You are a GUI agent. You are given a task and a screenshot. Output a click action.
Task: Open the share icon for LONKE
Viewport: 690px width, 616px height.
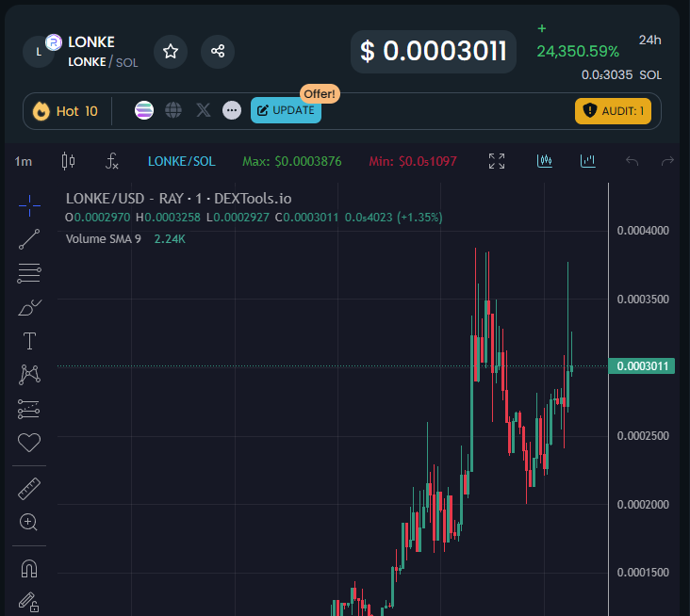click(218, 52)
